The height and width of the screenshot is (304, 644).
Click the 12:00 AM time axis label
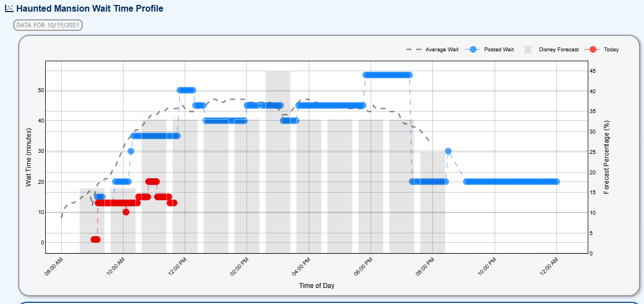pos(550,267)
